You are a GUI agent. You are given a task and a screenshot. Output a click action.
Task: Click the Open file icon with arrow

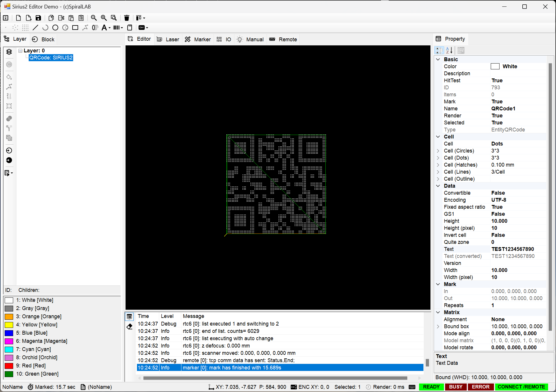(x=28, y=18)
